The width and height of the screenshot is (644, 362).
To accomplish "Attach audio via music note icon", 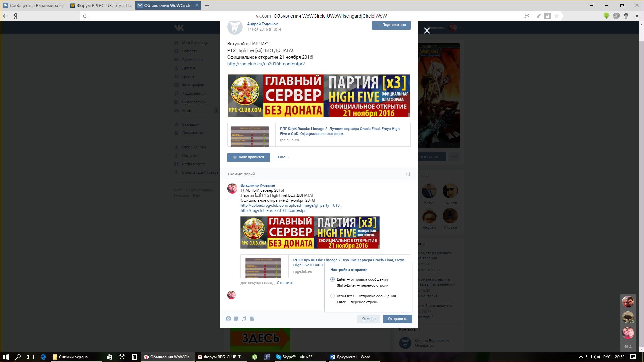I will [244, 319].
